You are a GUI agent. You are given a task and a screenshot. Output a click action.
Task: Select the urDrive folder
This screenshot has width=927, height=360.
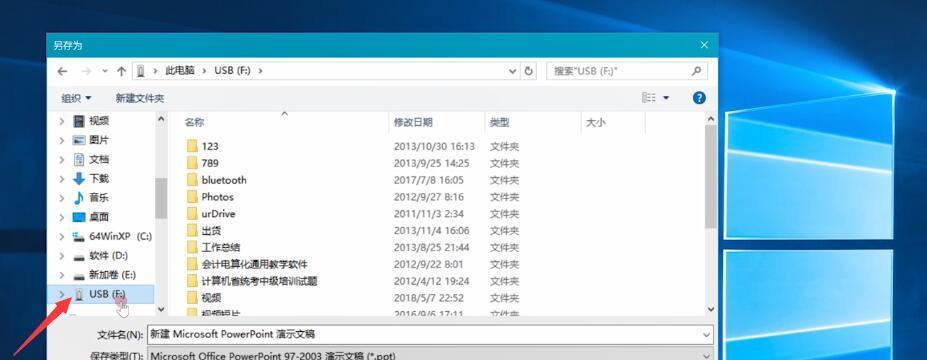218,213
